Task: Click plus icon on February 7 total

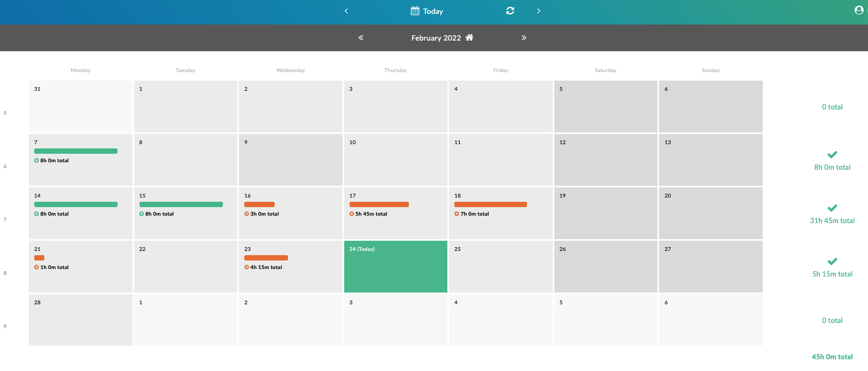Action: pyautogui.click(x=36, y=161)
